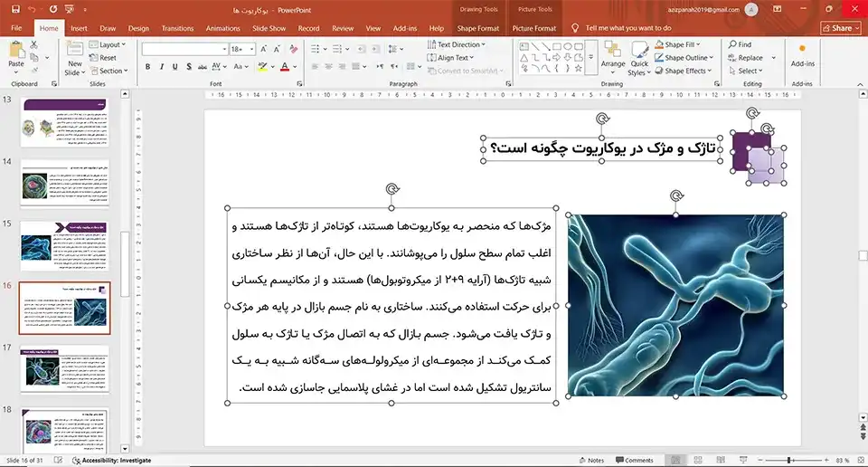This screenshot has width=868, height=467.
Task: Toggle Notes pane in status bar
Action: pos(591,461)
